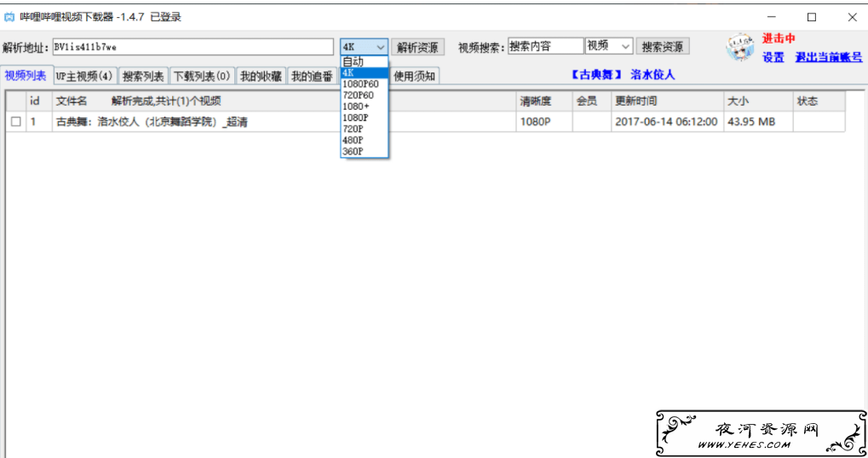The height and width of the screenshot is (458, 868).
Task: Tick the checkbox for video row 1
Action: tap(16, 122)
